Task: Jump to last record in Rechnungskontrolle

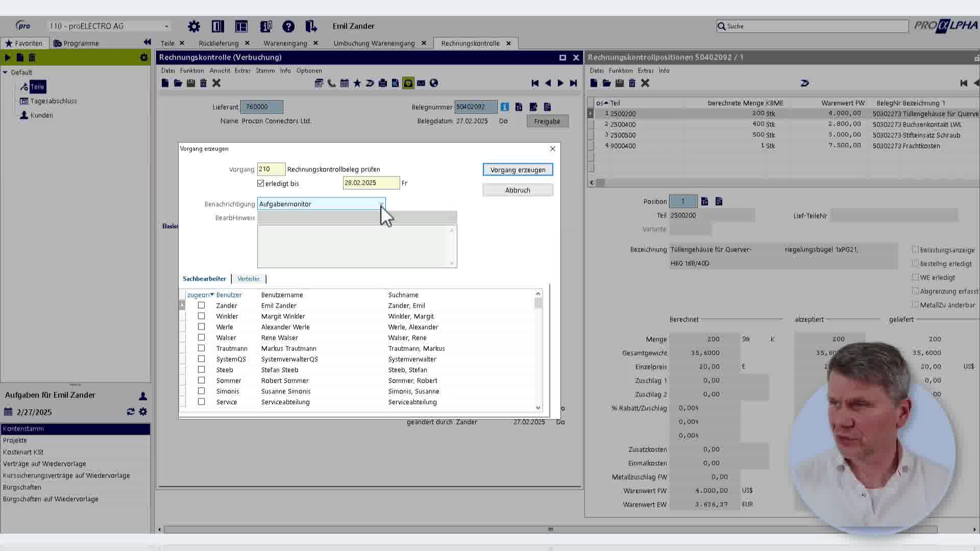Action: [573, 83]
